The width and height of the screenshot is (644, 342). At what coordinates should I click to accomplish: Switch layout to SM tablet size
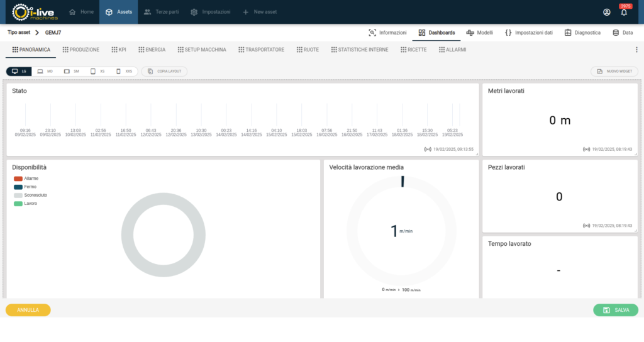click(71, 72)
